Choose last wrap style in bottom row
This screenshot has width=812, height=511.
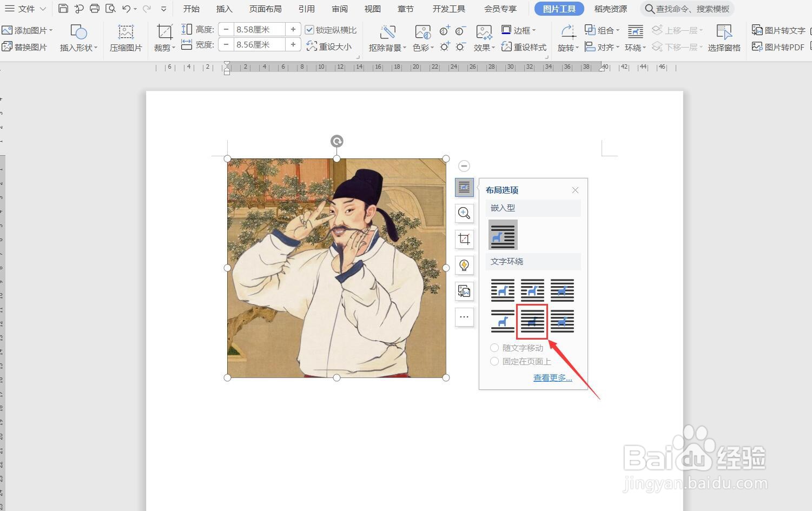pyautogui.click(x=562, y=321)
